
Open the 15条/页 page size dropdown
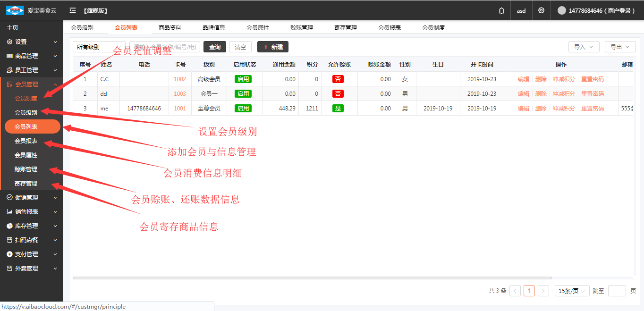572,291
